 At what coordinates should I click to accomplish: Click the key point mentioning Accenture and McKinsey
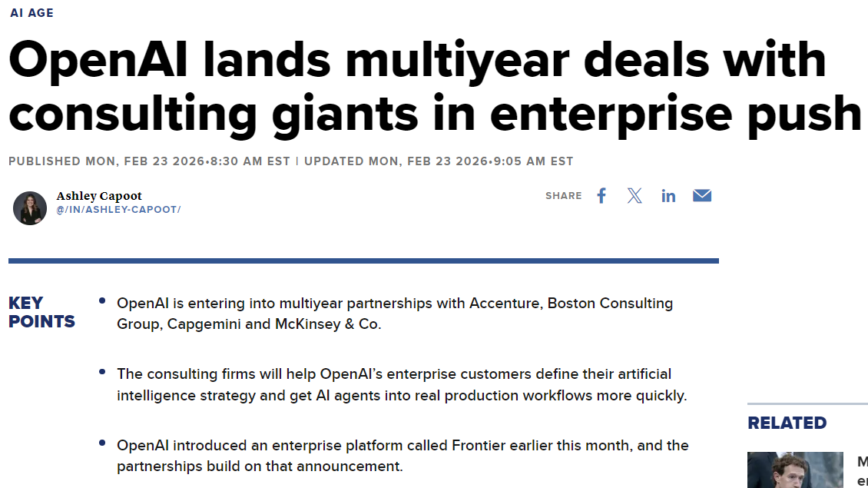click(x=394, y=314)
